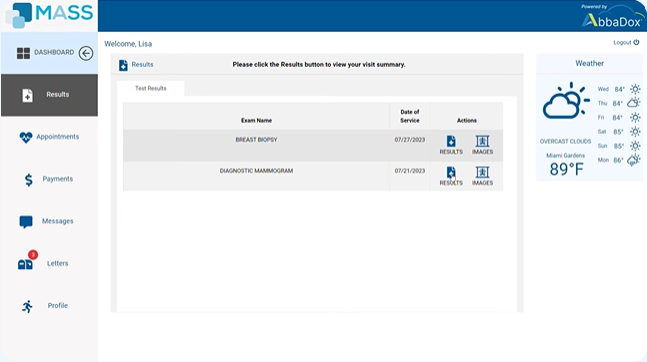This screenshot has width=647, height=362.
Task: Select the Diagnostic Mammogram exam name
Action: [x=256, y=171]
